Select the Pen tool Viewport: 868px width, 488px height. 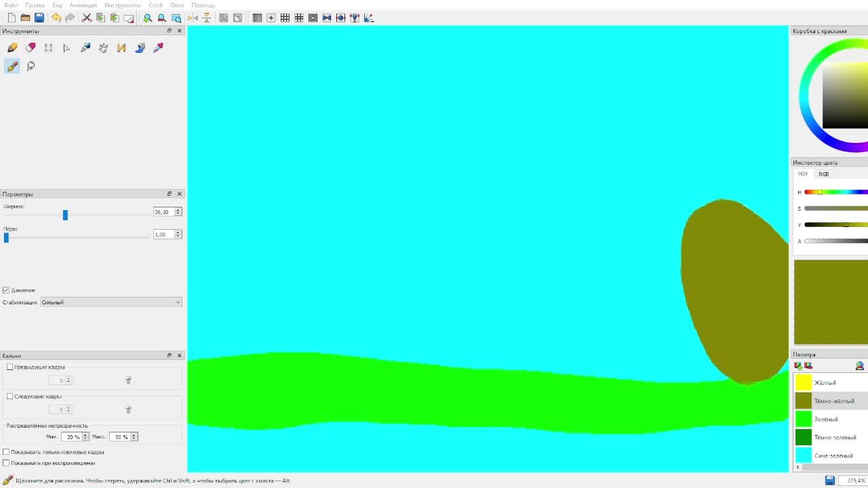click(85, 47)
